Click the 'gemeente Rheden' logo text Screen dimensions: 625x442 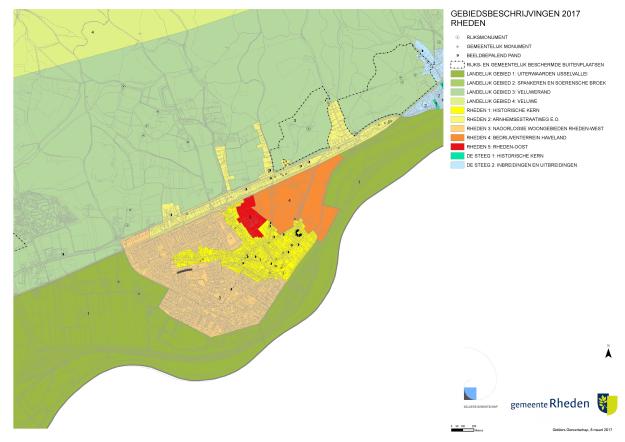(550, 403)
